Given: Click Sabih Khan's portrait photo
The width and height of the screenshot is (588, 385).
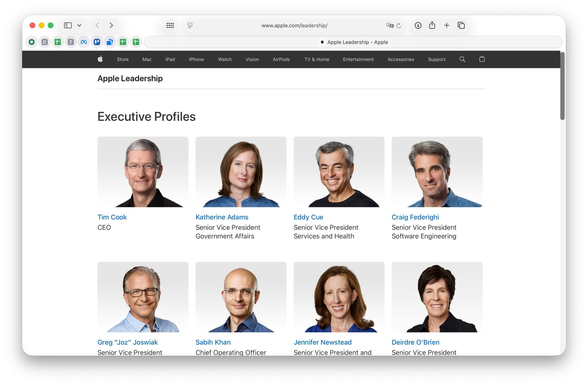Looking at the screenshot, I should [241, 297].
